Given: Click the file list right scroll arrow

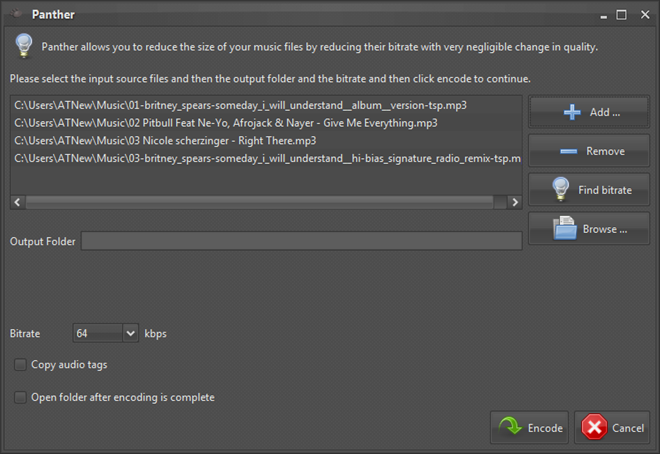Looking at the screenshot, I should click(515, 202).
